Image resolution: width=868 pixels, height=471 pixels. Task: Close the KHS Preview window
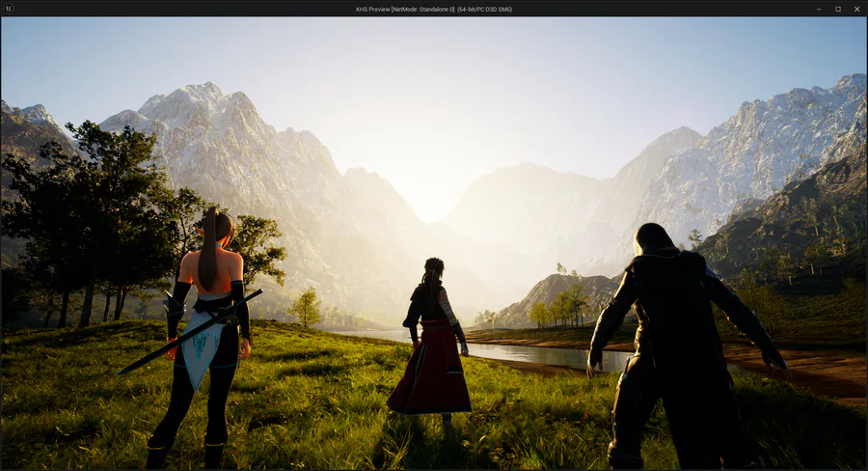[857, 9]
